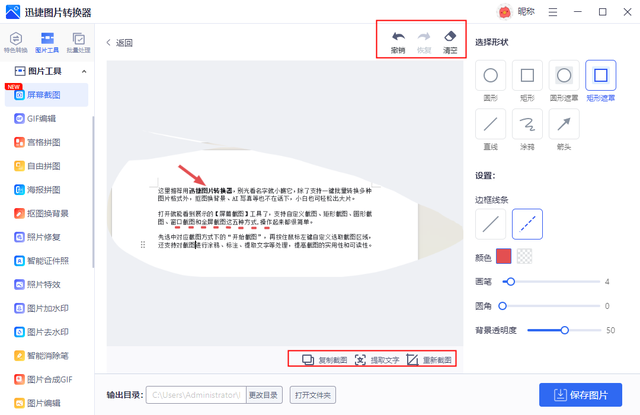The image size is (640, 415).
Task: Open the hamburger menu in title bar
Action: tap(553, 12)
